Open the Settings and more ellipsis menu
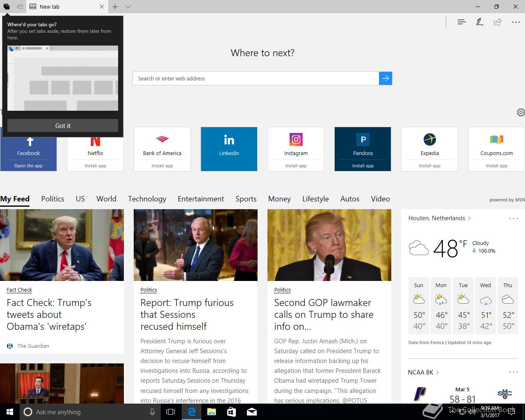 (516, 22)
